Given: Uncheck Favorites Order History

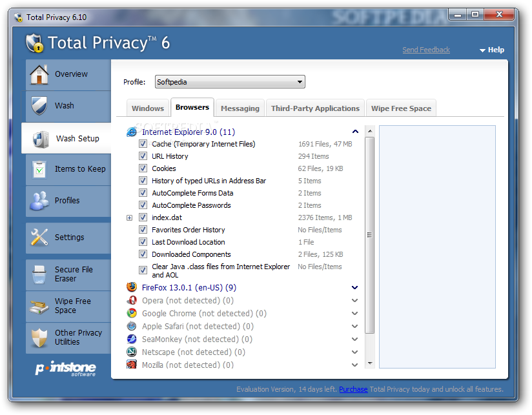Looking at the screenshot, I should (x=143, y=230).
